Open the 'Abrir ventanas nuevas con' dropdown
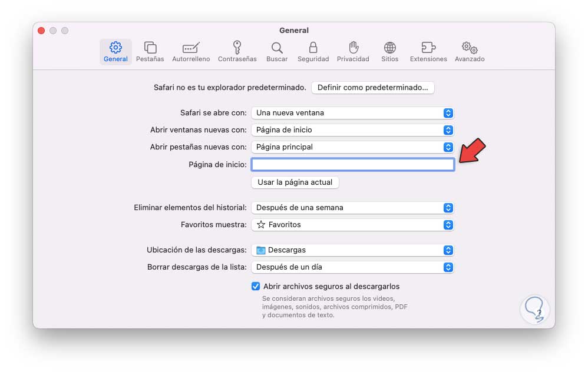The height and width of the screenshot is (372, 588). [352, 130]
